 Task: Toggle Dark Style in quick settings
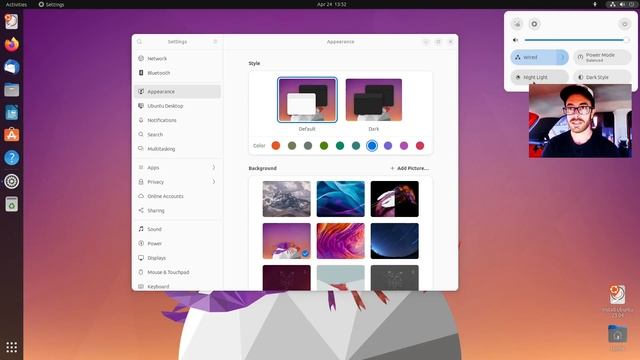[602, 77]
